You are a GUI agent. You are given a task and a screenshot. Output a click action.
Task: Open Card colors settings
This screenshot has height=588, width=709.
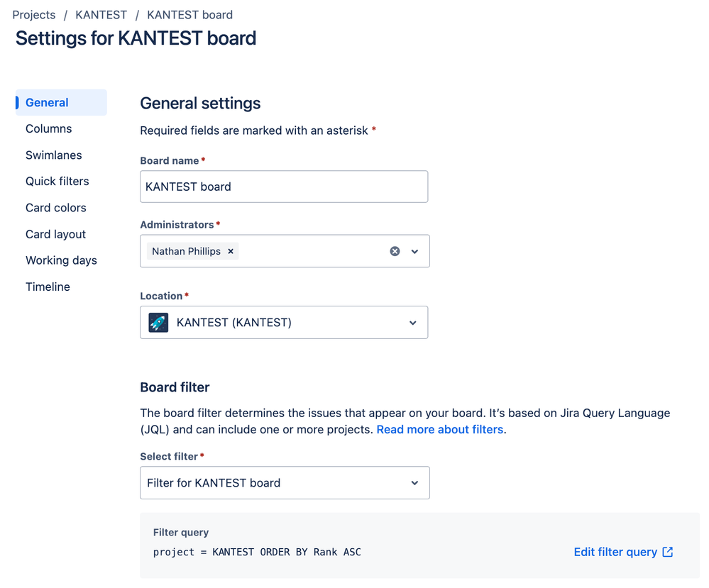[56, 208]
